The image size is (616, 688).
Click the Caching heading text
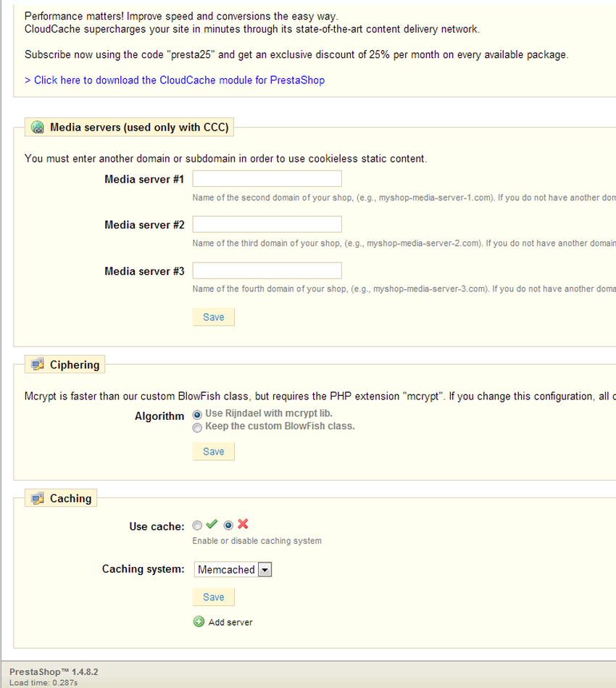pyautogui.click(x=70, y=499)
